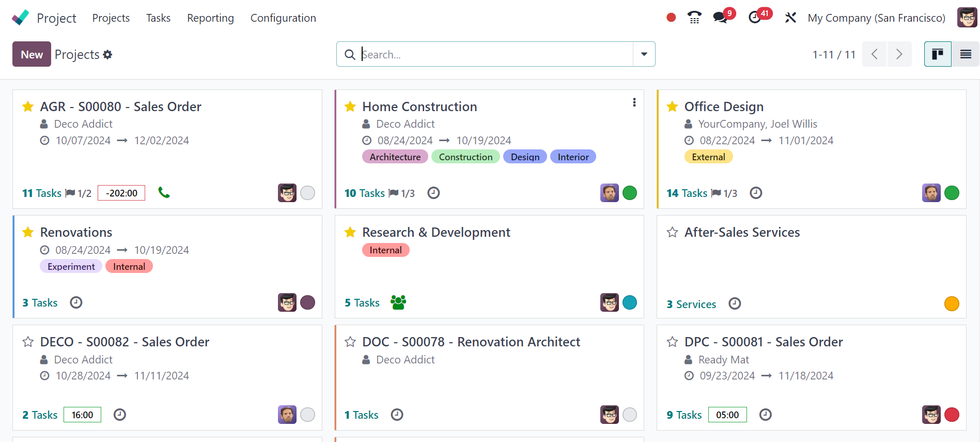Image resolution: width=980 pixels, height=442 pixels.
Task: Unfavorite Renovations star
Action: click(x=28, y=232)
